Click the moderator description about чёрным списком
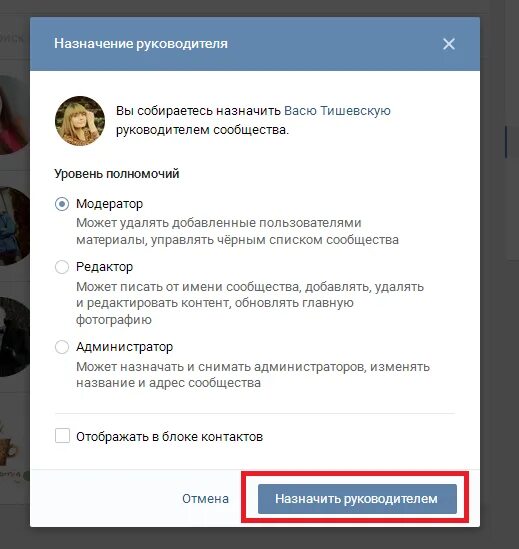This screenshot has width=519, height=549. pos(237,231)
